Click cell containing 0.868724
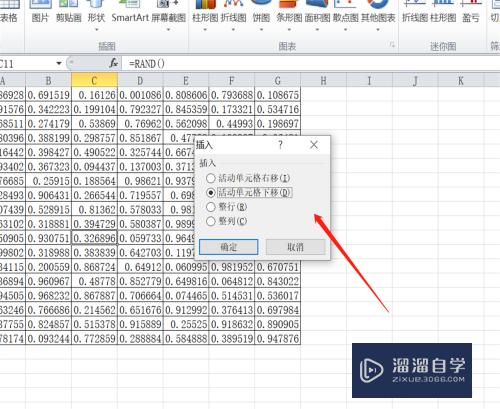Image resolution: width=500 pixels, height=409 pixels. tap(94, 267)
